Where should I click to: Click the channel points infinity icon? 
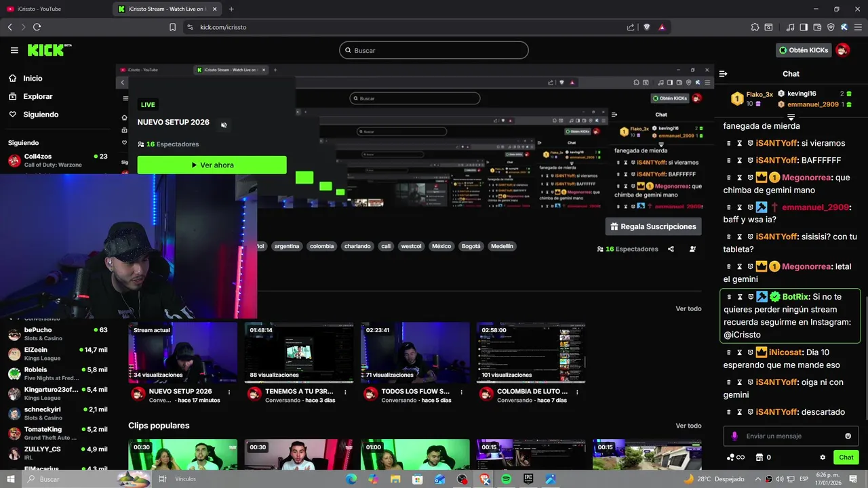point(736,457)
